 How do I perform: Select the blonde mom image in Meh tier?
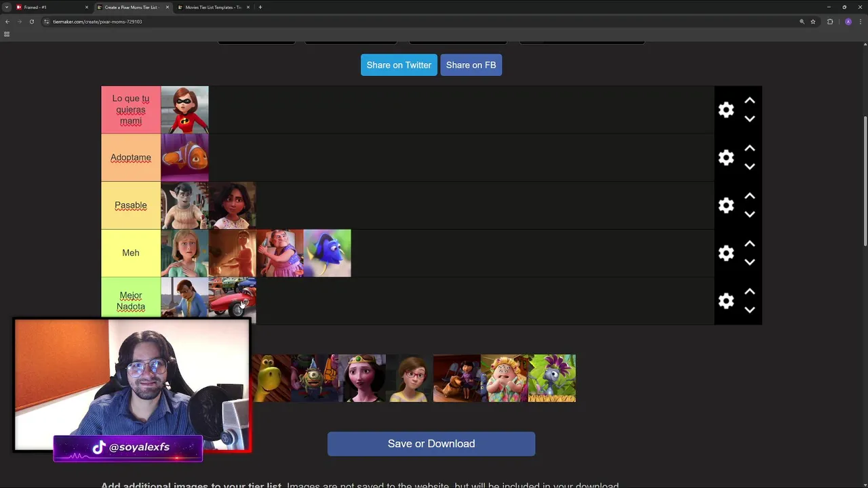point(184,253)
